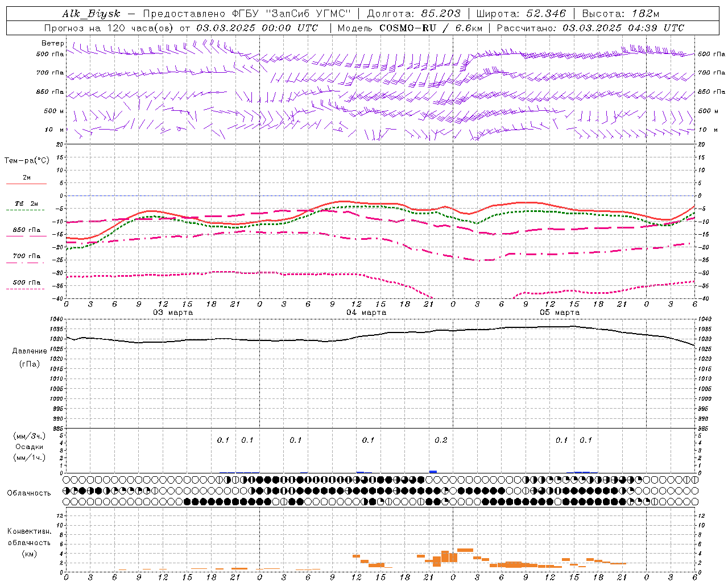This screenshot has height=582, width=728.
Task: Click the 03 марта date label
Action: (x=173, y=313)
